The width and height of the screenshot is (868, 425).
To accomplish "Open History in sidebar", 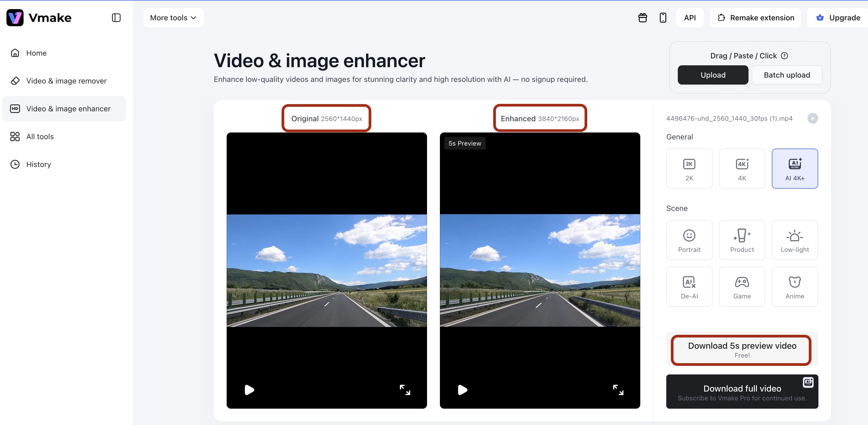I will pos(64,165).
